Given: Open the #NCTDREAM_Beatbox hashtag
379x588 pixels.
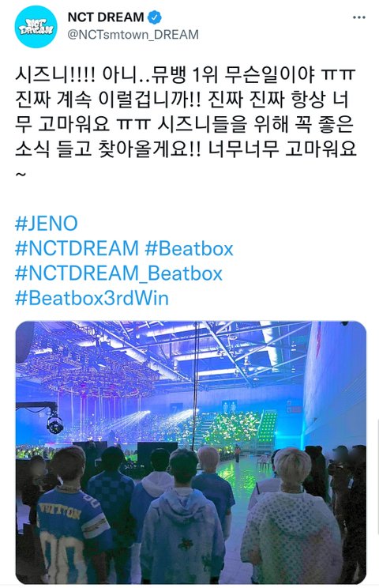Looking at the screenshot, I should [118, 273].
